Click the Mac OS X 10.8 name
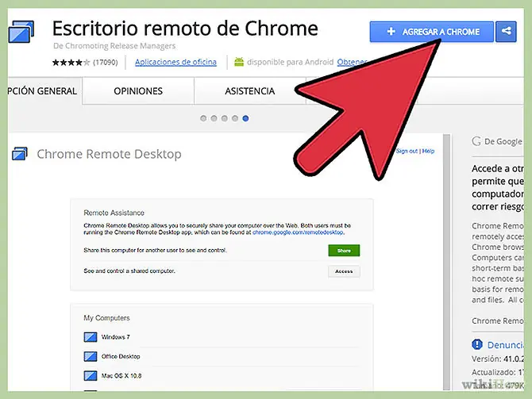 click(x=121, y=376)
